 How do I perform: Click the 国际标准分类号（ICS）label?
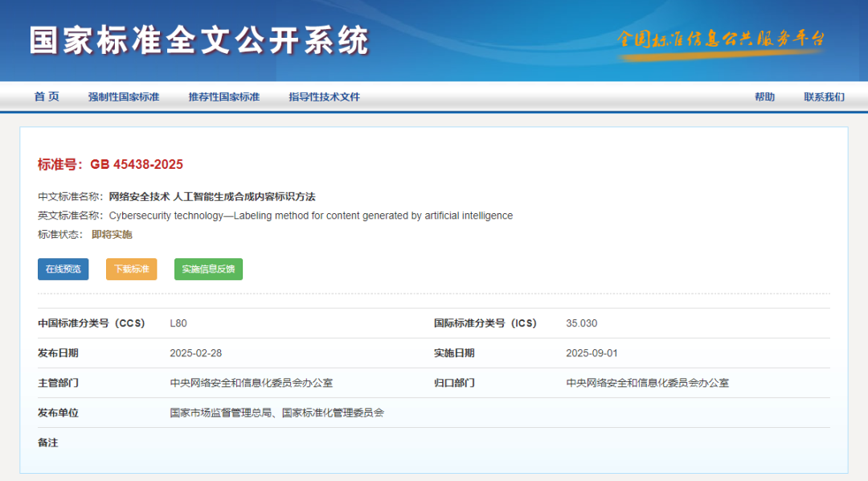pos(485,323)
